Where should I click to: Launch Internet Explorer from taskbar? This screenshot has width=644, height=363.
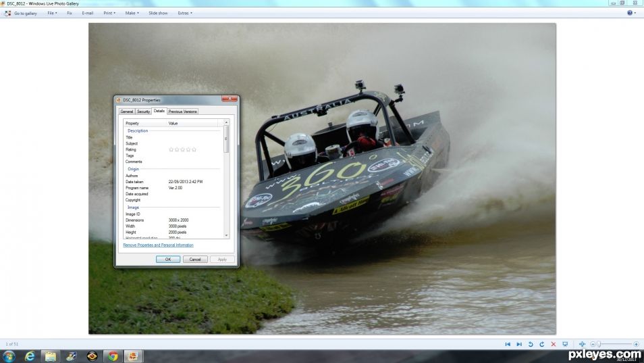tap(30, 356)
